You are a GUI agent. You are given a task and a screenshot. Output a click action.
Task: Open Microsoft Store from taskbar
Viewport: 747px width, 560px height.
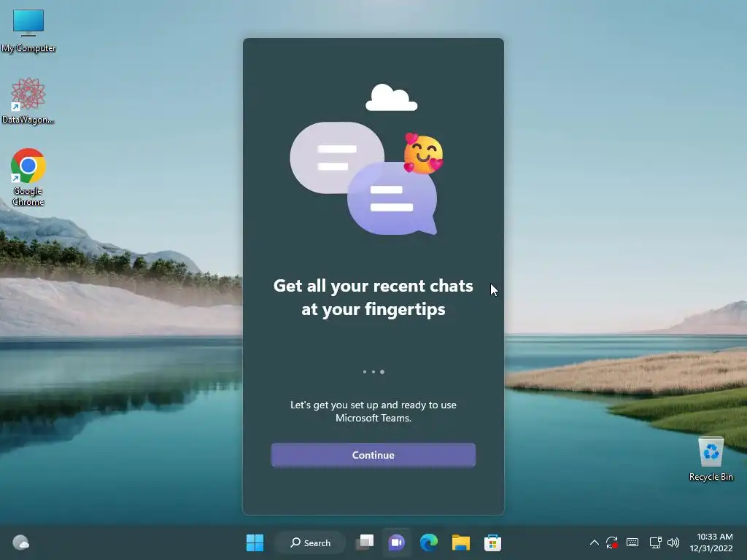492,542
